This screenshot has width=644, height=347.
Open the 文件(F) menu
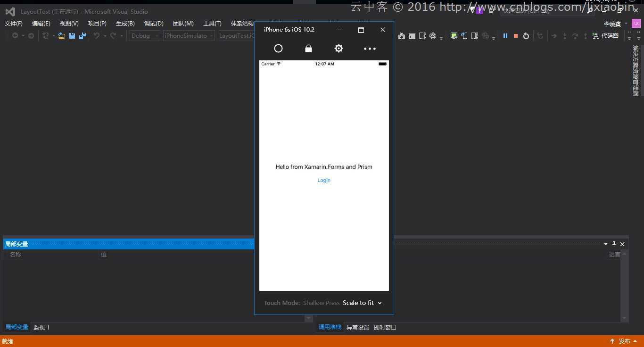[14, 24]
